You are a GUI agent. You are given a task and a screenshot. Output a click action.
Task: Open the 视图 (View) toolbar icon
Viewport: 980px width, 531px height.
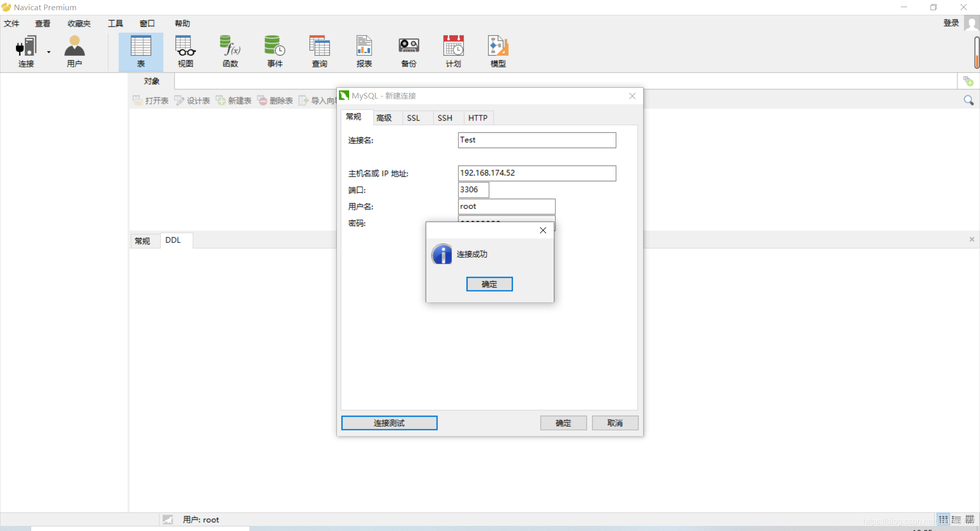(x=185, y=52)
